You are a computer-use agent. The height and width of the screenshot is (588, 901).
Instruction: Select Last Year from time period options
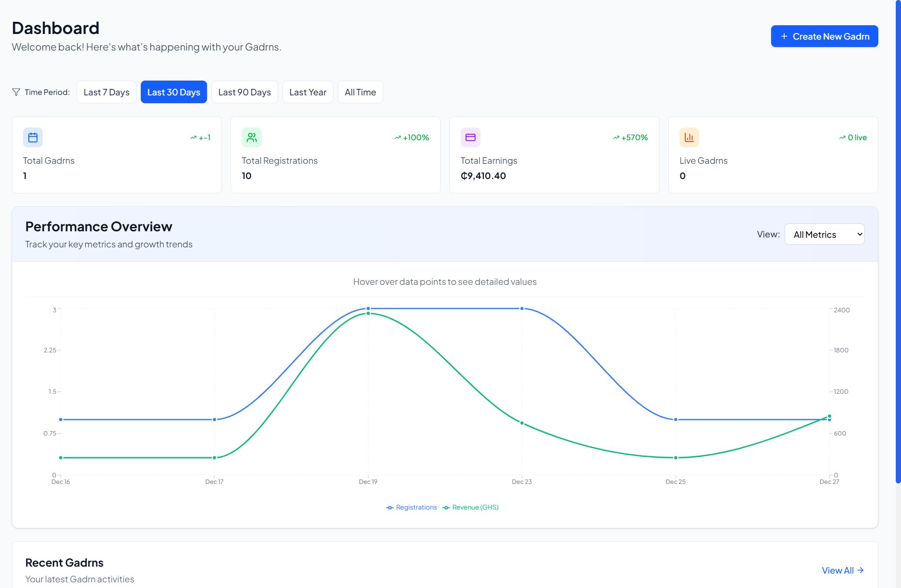pos(308,92)
